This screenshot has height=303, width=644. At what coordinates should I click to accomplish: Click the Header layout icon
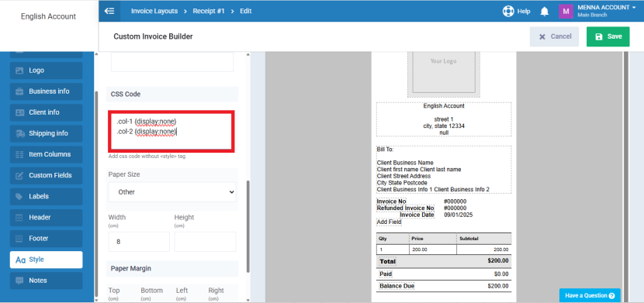(x=19, y=217)
